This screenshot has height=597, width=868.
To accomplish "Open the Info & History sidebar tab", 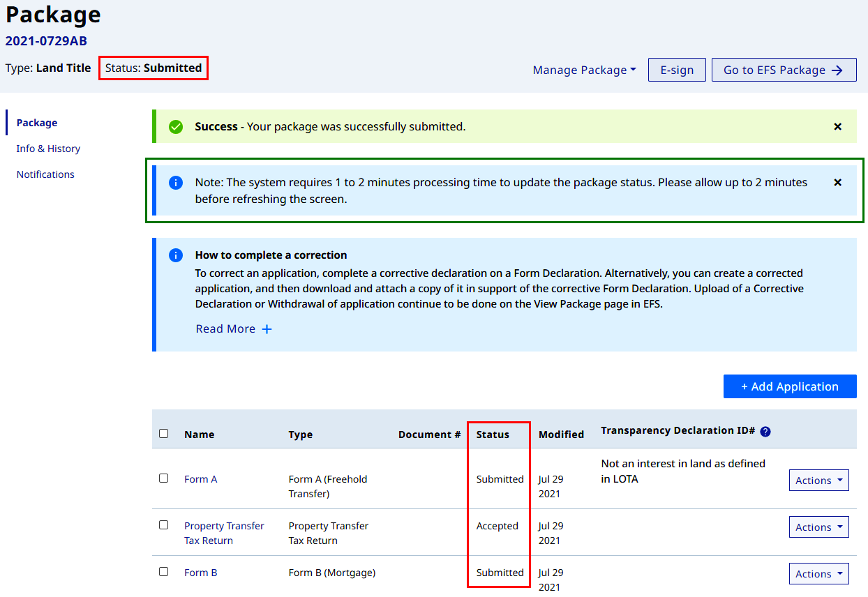I will [x=48, y=149].
